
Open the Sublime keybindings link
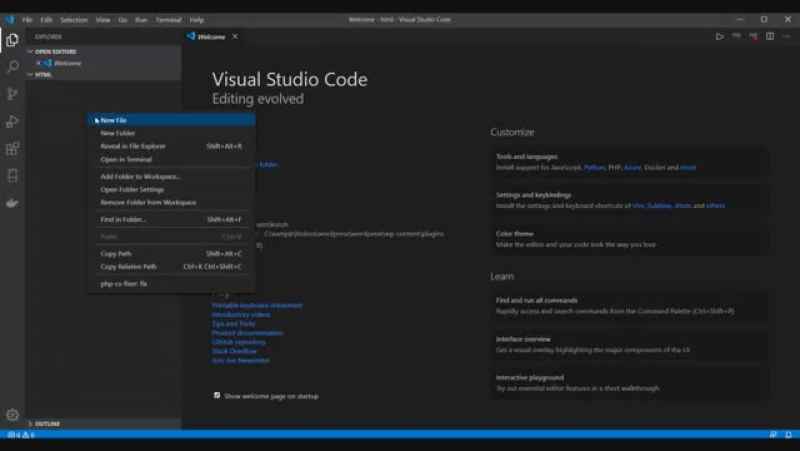pos(659,206)
